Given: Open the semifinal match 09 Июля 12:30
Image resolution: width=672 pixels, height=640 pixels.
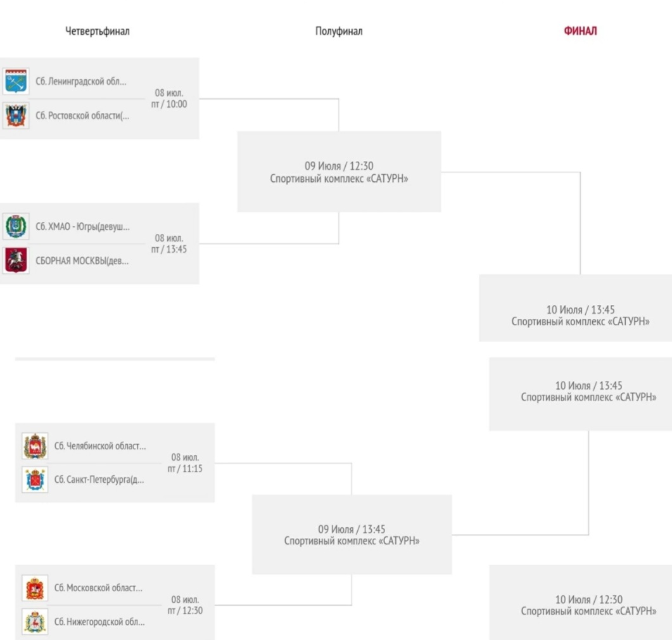Looking at the screenshot, I should [x=339, y=172].
